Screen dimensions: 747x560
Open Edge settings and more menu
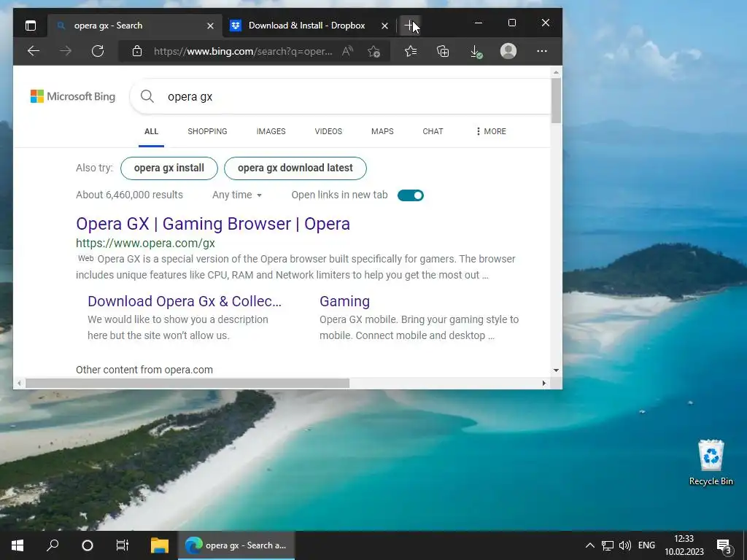pyautogui.click(x=542, y=51)
